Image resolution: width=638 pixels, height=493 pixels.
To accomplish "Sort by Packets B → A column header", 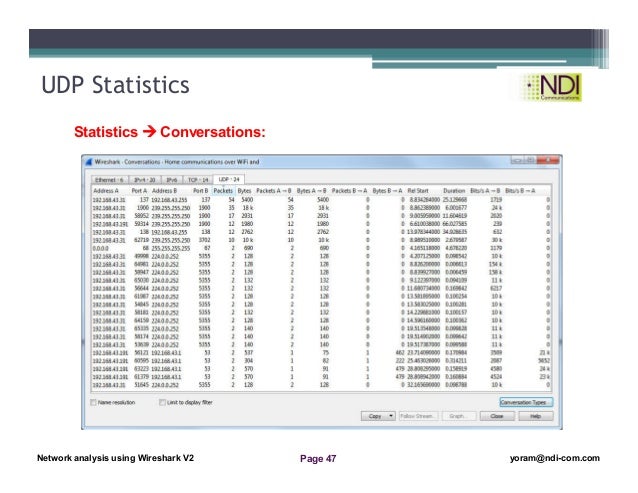I will [349, 191].
